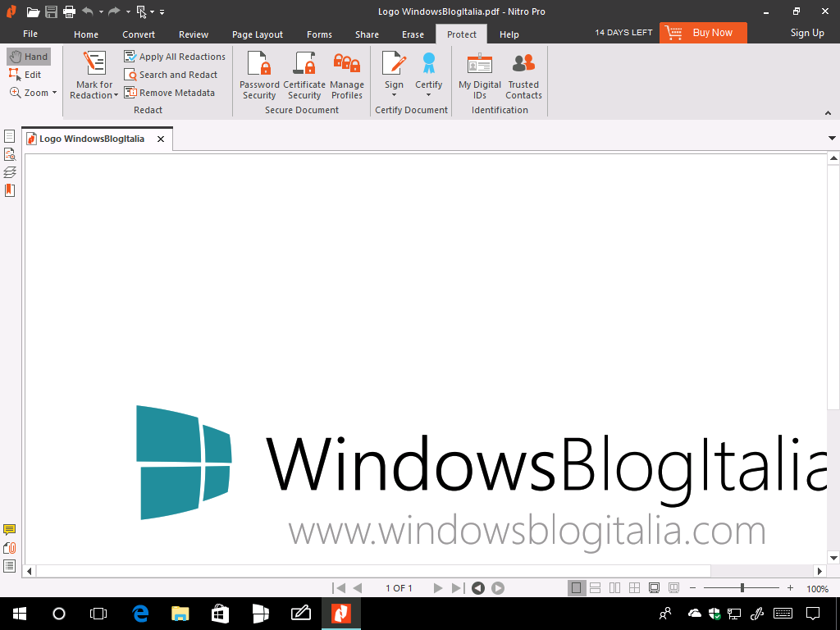
Task: Open the Output list pane icon
Action: click(x=10, y=566)
